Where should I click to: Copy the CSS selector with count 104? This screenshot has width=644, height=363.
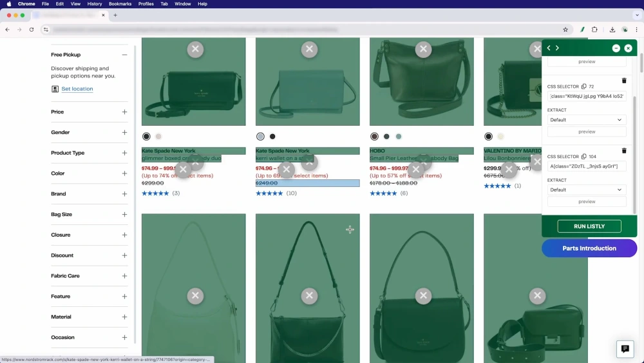click(x=583, y=156)
